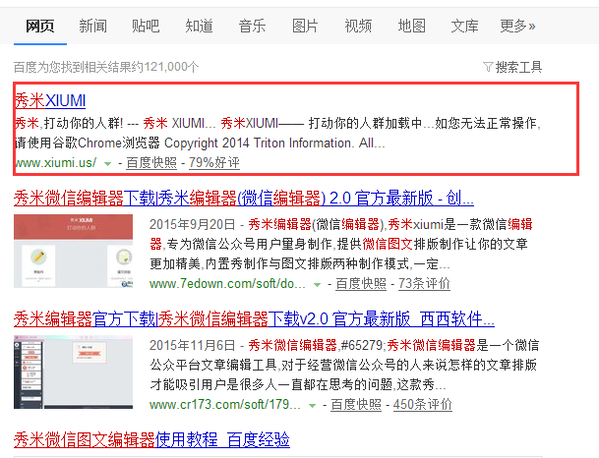
Task: Open the 视频 tab
Action: tap(358, 26)
